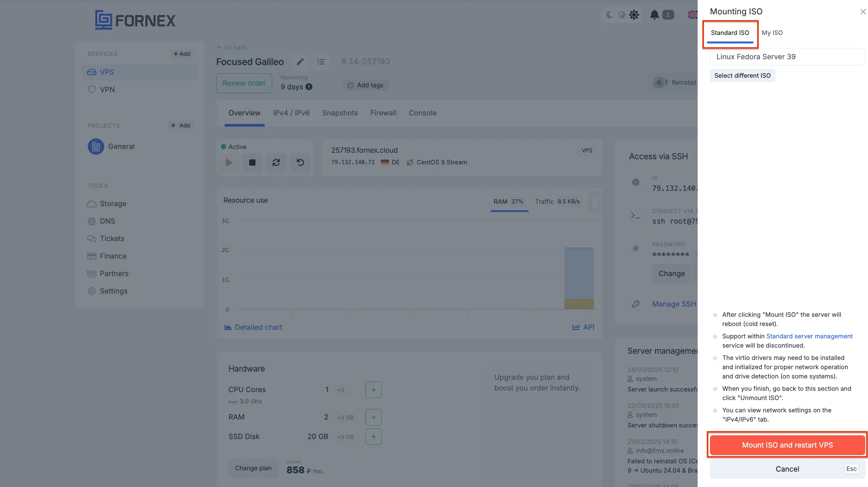Image resolution: width=868 pixels, height=487 pixels.
Task: Cancel the ISO mounting
Action: 787,469
